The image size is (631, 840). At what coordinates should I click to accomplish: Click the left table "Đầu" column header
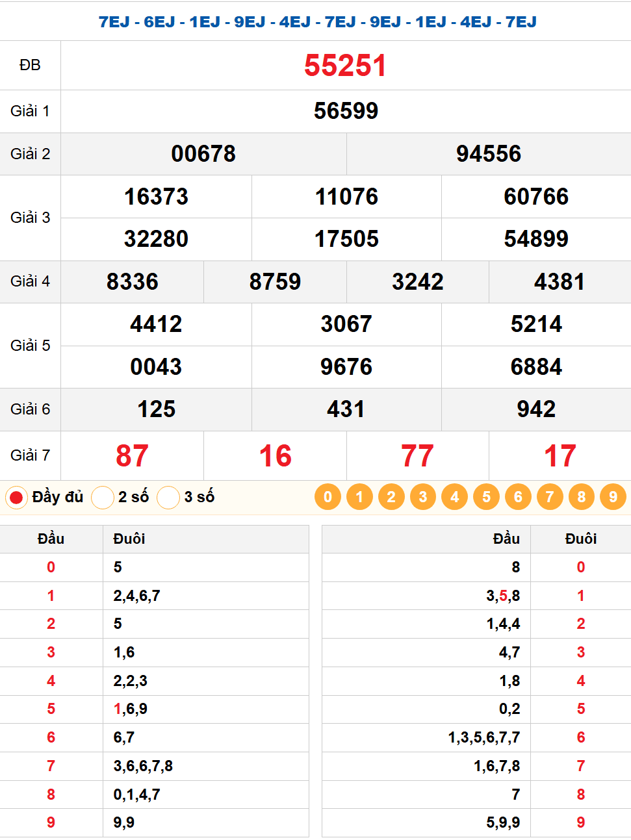51,539
